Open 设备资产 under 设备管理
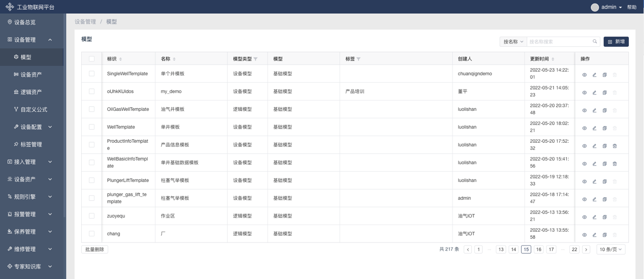Image resolution: width=644 pixels, height=279 pixels. point(31,75)
